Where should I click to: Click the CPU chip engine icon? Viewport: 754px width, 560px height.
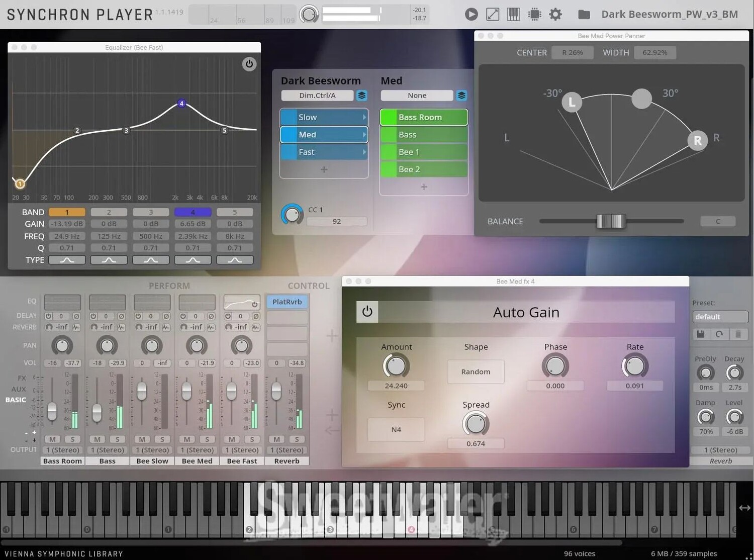534,15
